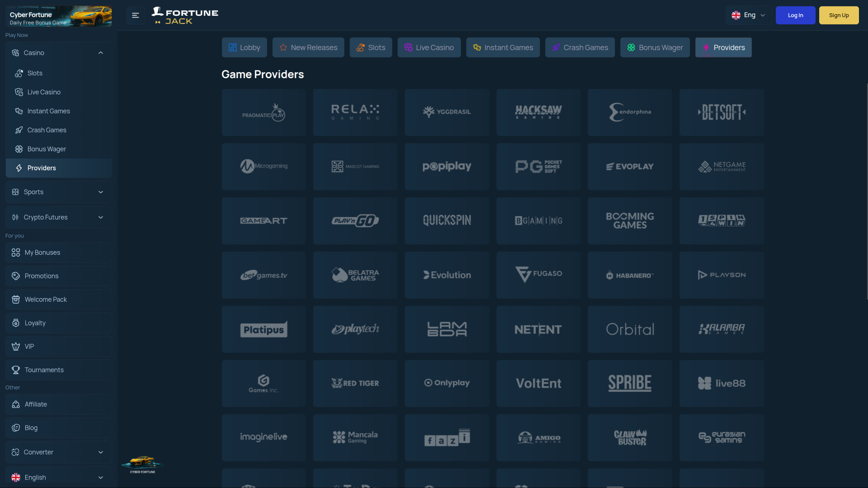Collapse the Casino sidebar section
The height and width of the screenshot is (488, 868).
coord(101,53)
